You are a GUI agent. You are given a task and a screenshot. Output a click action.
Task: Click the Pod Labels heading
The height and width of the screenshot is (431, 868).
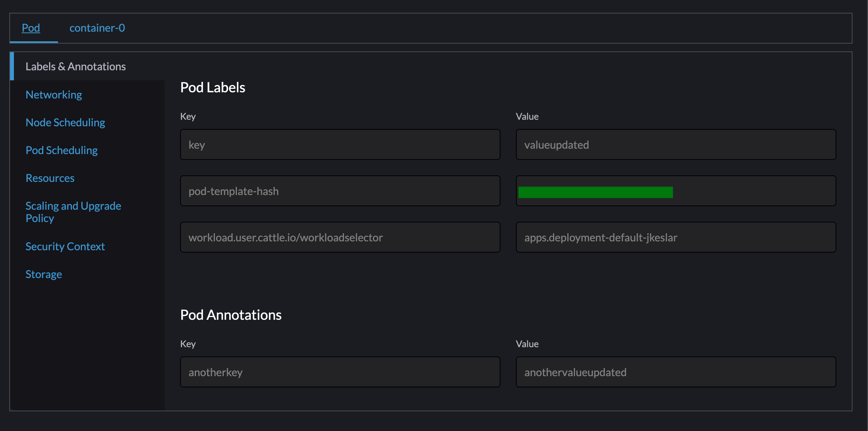click(213, 87)
